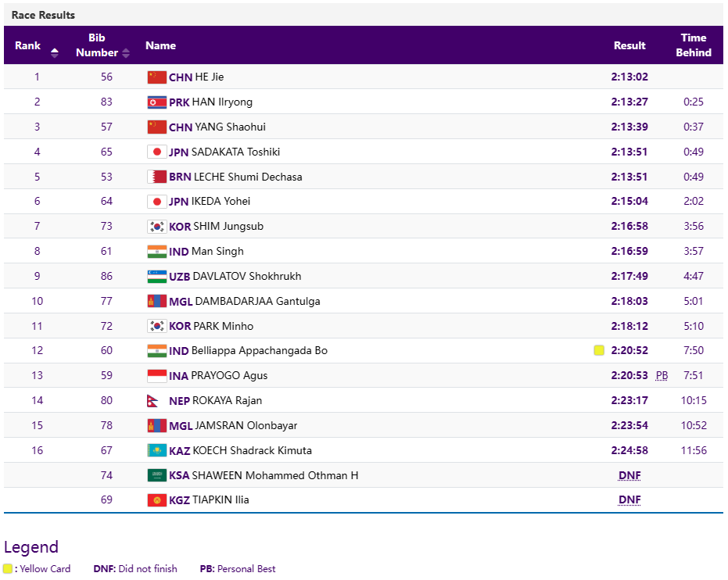Click JAMSRAN Olonbayar athlete name
The width and height of the screenshot is (728, 580).
[x=246, y=425]
